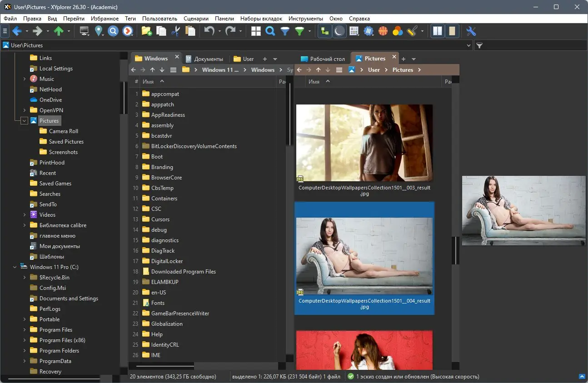588x383 pixels.
Task: Click the color filters circles icon
Action: tap(398, 31)
